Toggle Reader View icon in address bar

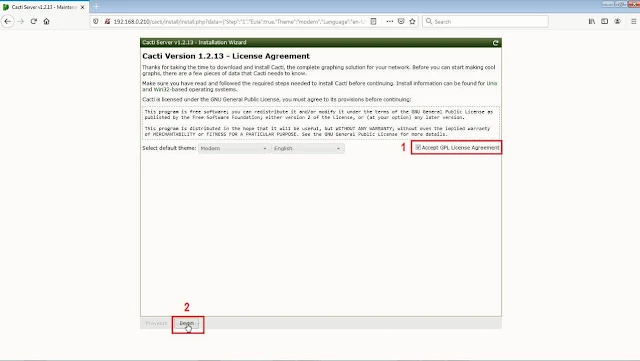tap(373, 21)
